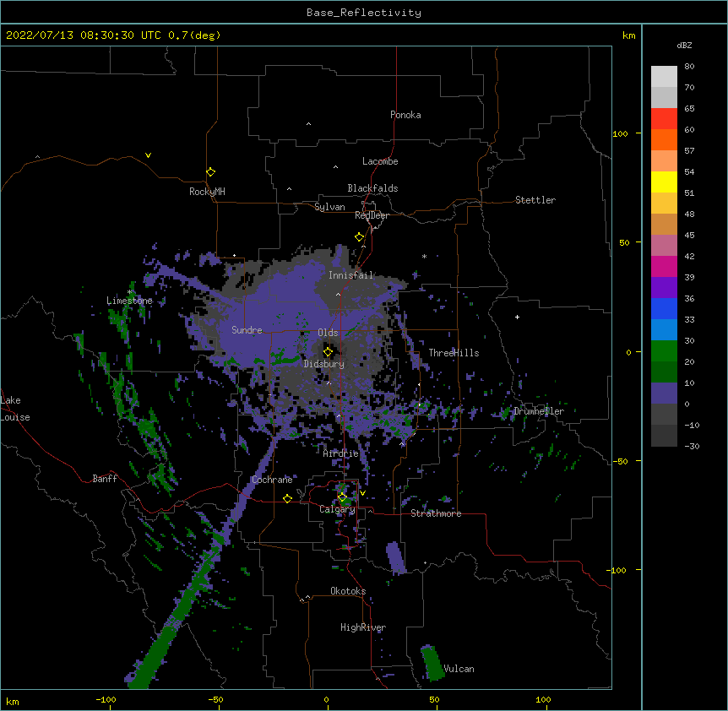Screen dimensions: 728x711
Task: Click the RockyMH label
Action: pos(207,192)
